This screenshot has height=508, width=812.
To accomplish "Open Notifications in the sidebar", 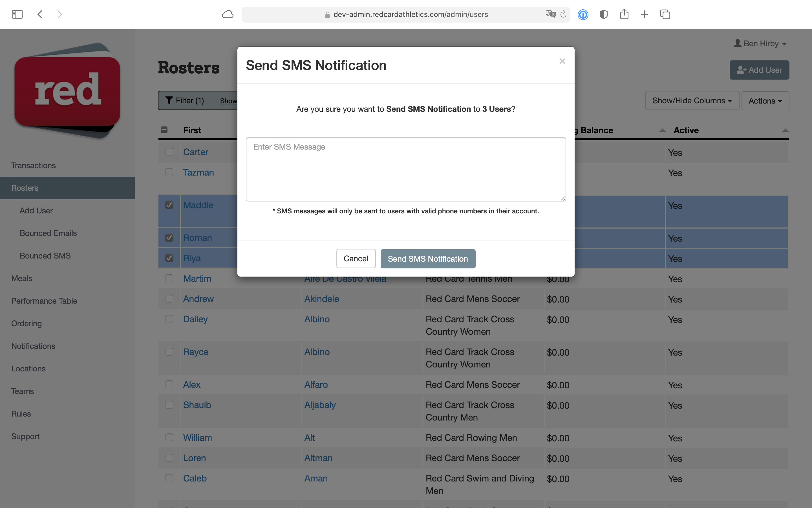I will tap(33, 346).
